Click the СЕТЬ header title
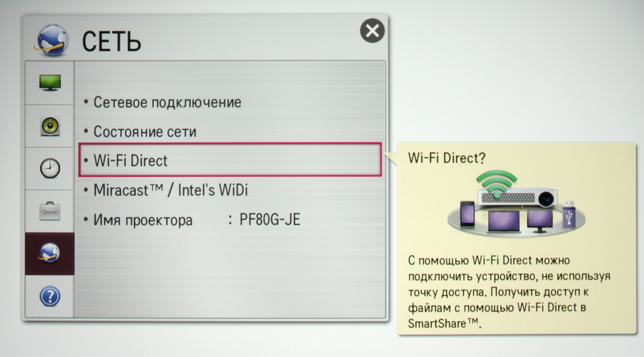This screenshot has height=357, width=644. click(111, 42)
